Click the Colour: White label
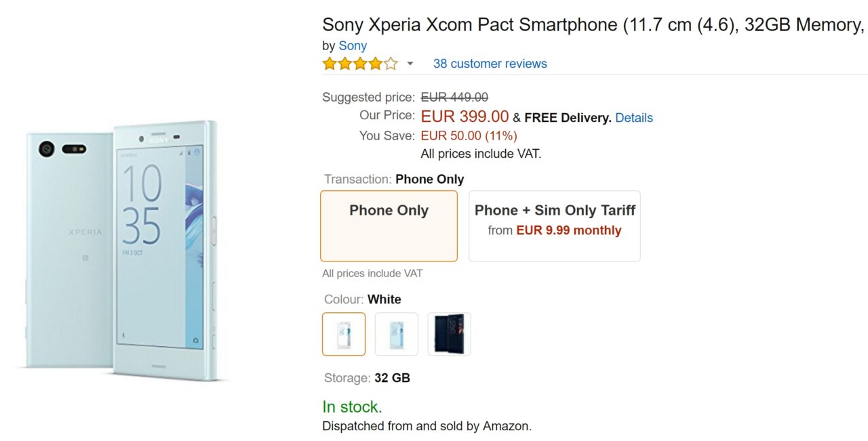The height and width of the screenshot is (441, 868). (x=362, y=299)
